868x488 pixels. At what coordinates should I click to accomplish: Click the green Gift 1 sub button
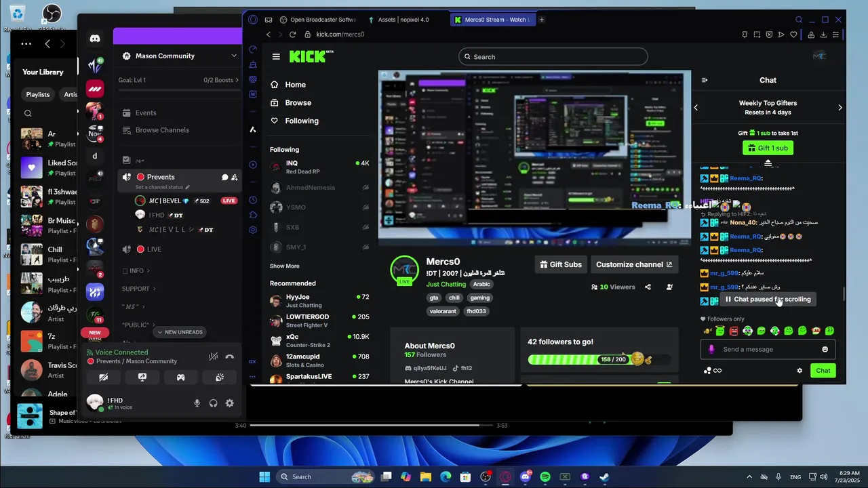point(768,148)
